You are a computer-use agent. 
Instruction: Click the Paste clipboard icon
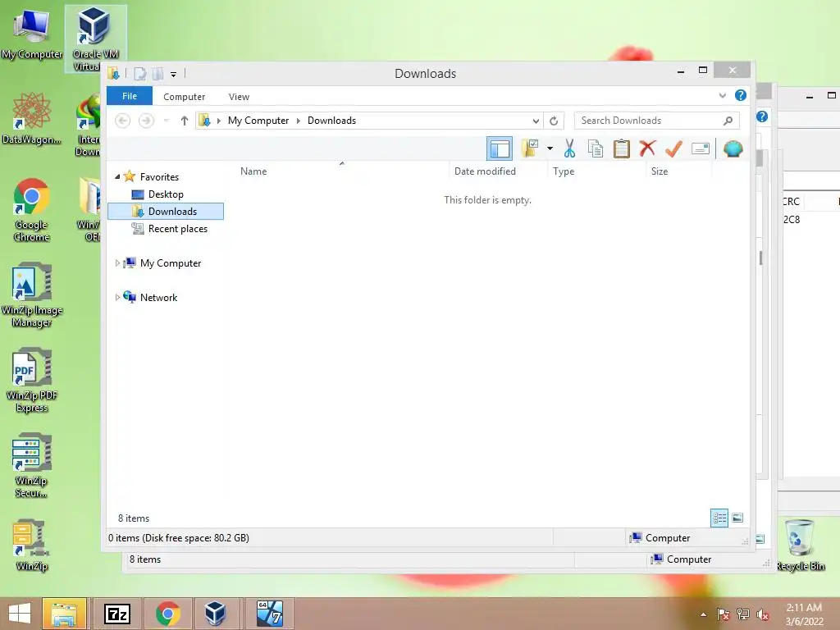pos(622,148)
